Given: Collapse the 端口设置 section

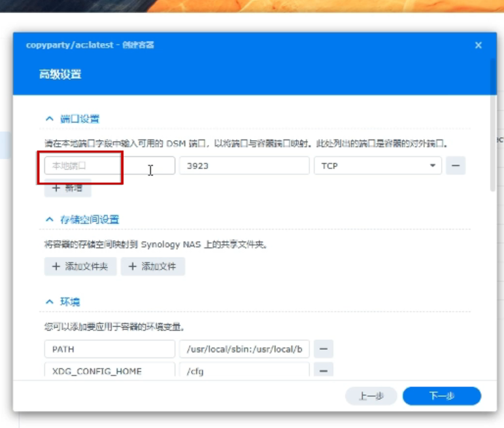Looking at the screenshot, I should point(49,119).
